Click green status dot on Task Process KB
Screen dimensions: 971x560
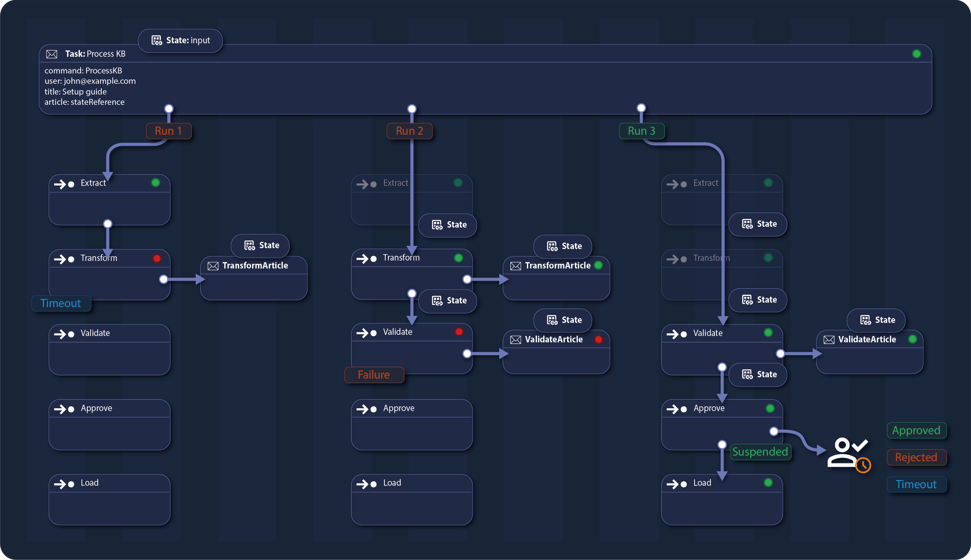pos(917,54)
